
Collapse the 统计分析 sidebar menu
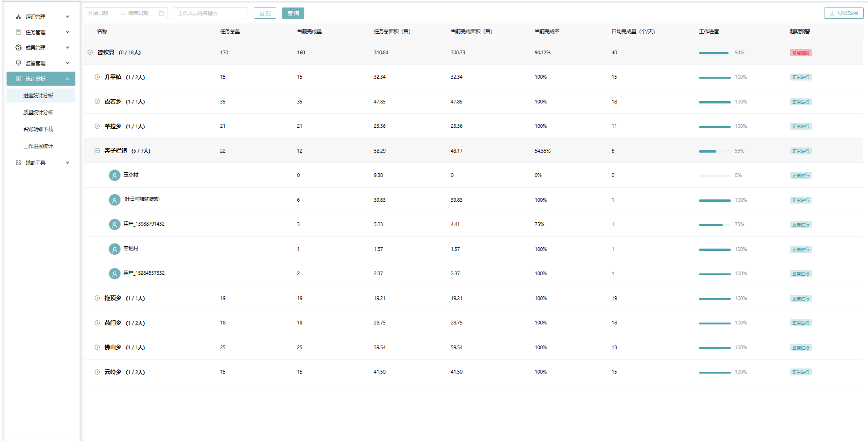tap(67, 79)
